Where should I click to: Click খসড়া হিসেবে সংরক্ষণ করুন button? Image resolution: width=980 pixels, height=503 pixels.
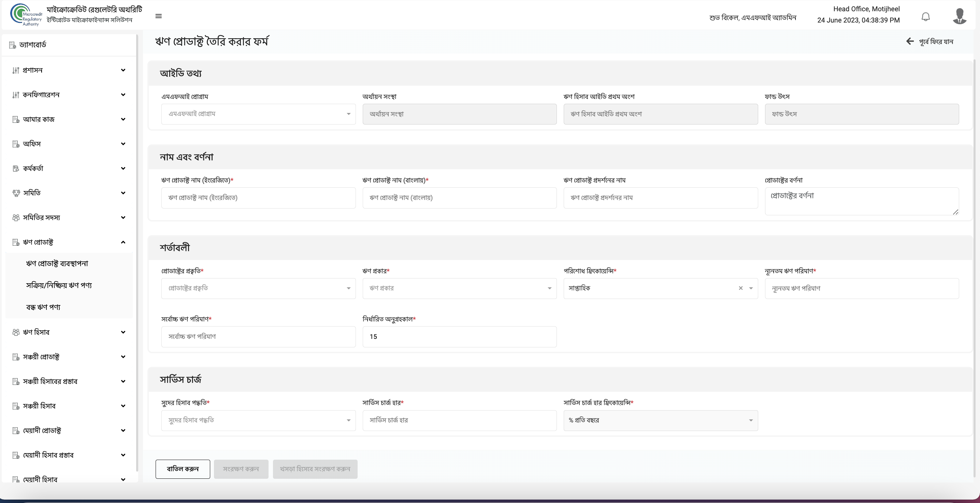(315, 469)
